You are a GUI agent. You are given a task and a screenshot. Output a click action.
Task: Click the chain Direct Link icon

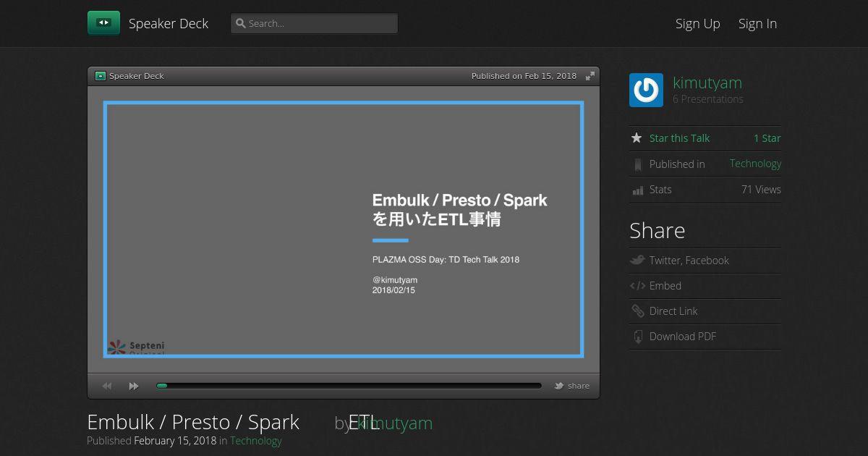click(x=637, y=311)
